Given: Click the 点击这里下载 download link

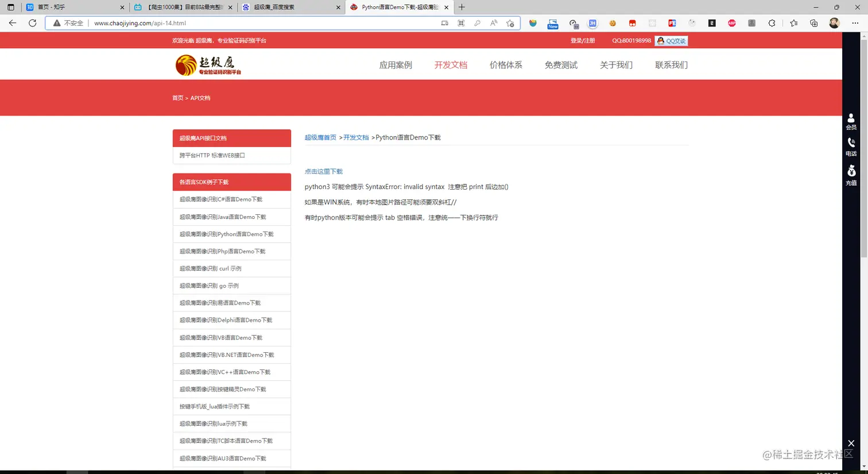Looking at the screenshot, I should coord(324,171).
